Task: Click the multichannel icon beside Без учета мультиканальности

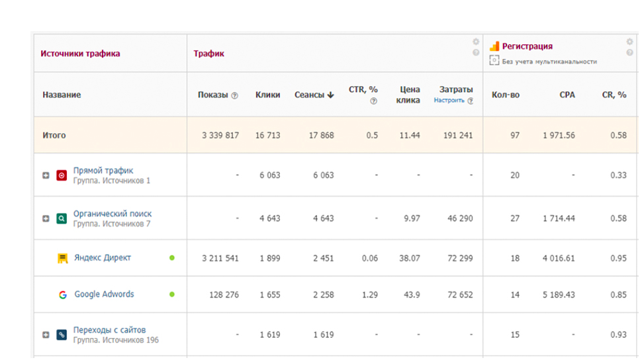Action: click(x=494, y=60)
